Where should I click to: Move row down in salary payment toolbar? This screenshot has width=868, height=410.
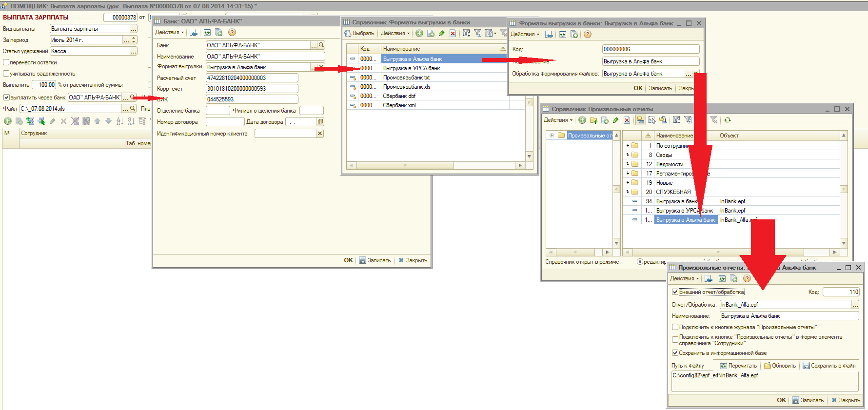tap(108, 121)
